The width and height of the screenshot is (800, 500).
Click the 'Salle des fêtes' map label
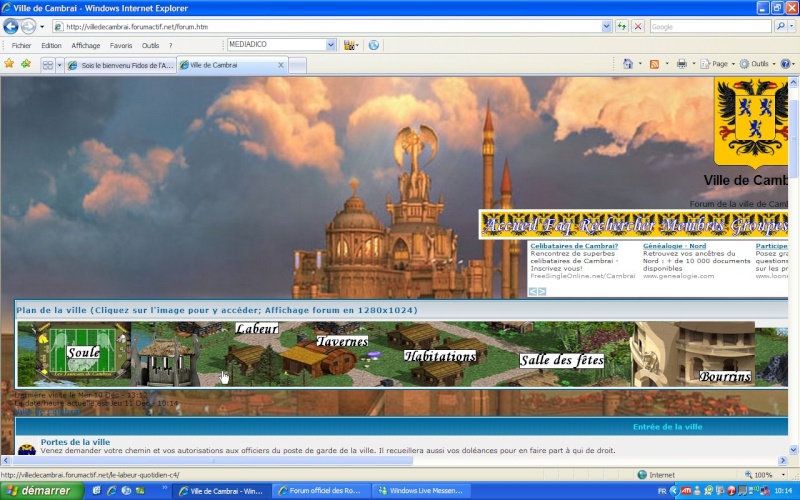(x=561, y=360)
